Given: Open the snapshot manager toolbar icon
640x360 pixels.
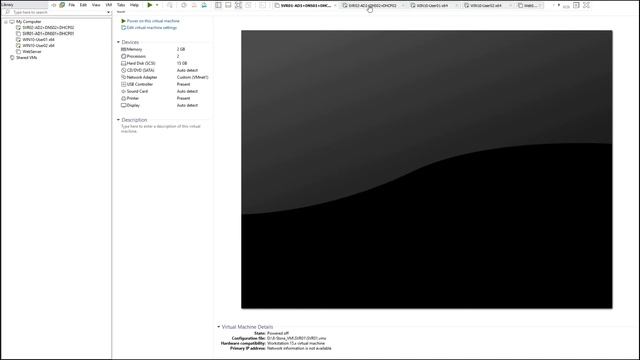Looking at the screenshot, I should coord(204,5).
